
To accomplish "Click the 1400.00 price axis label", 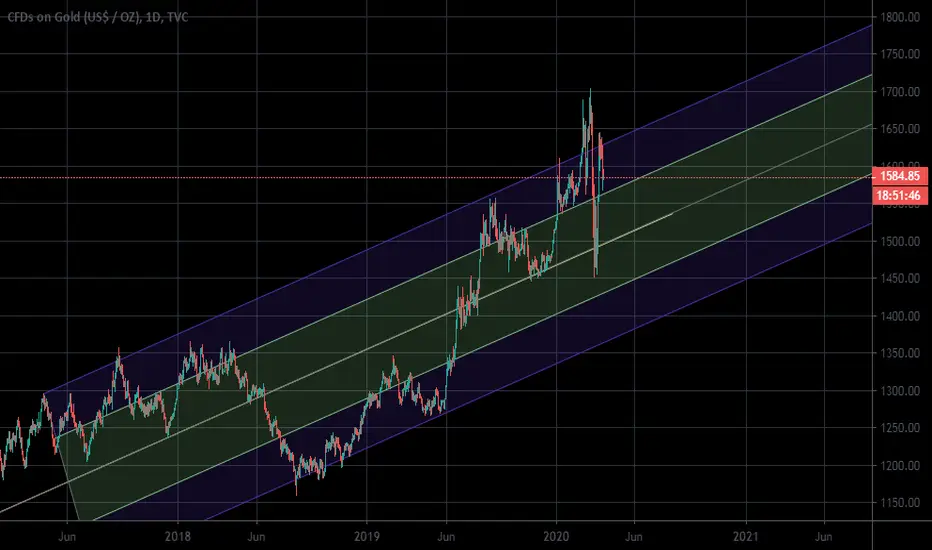I will click(899, 316).
